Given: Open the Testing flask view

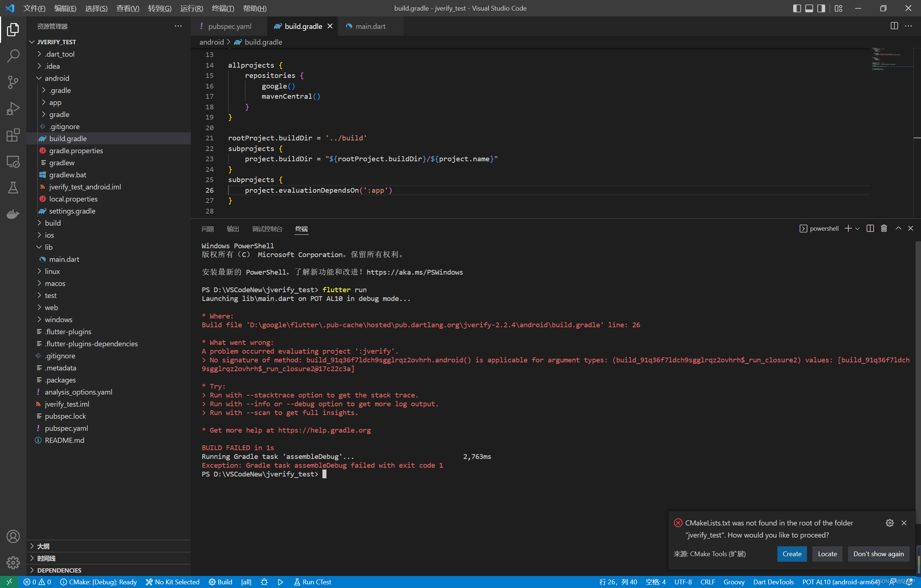Looking at the screenshot, I should [x=13, y=188].
